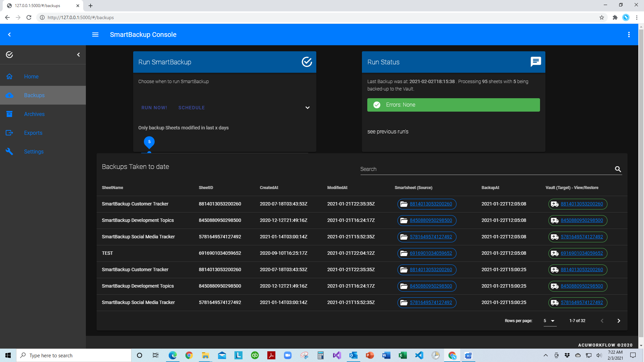Click the Settings wrench icon in sidebar
This screenshot has width=644, height=362.
(9, 152)
